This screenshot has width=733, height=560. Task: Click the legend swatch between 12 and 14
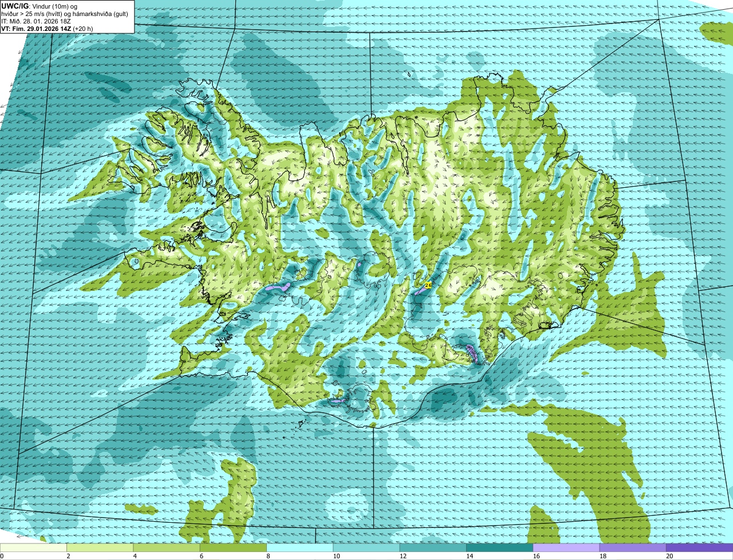[433, 547]
